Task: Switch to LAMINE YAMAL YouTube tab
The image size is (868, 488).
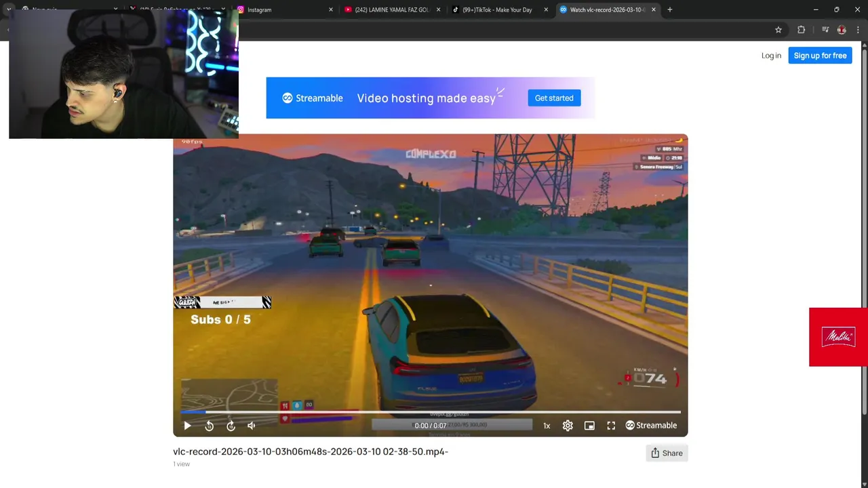Action: [391, 9]
